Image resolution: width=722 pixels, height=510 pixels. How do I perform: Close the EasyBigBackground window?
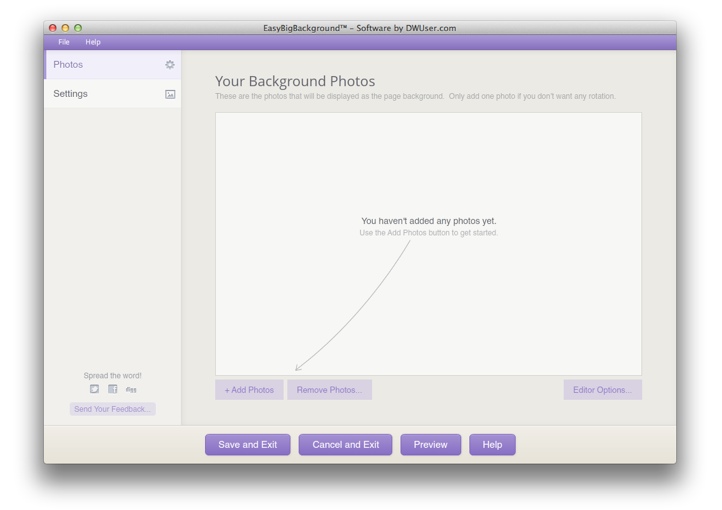click(x=53, y=28)
